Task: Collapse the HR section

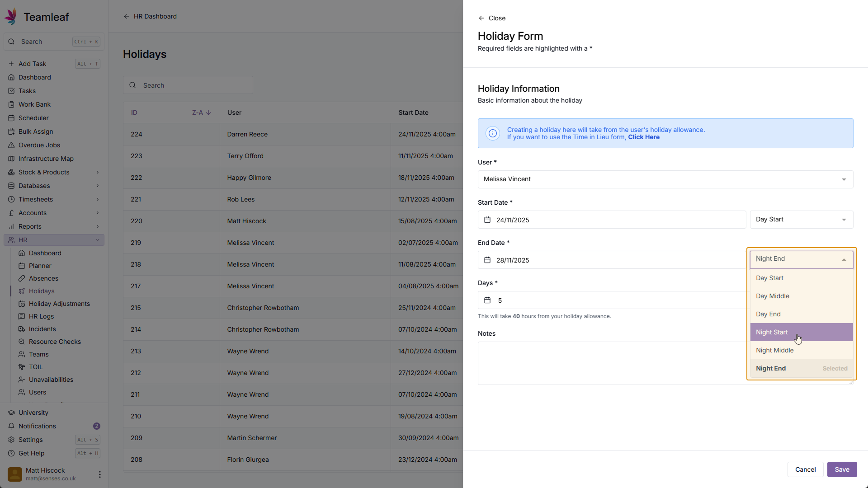Action: 98,240
